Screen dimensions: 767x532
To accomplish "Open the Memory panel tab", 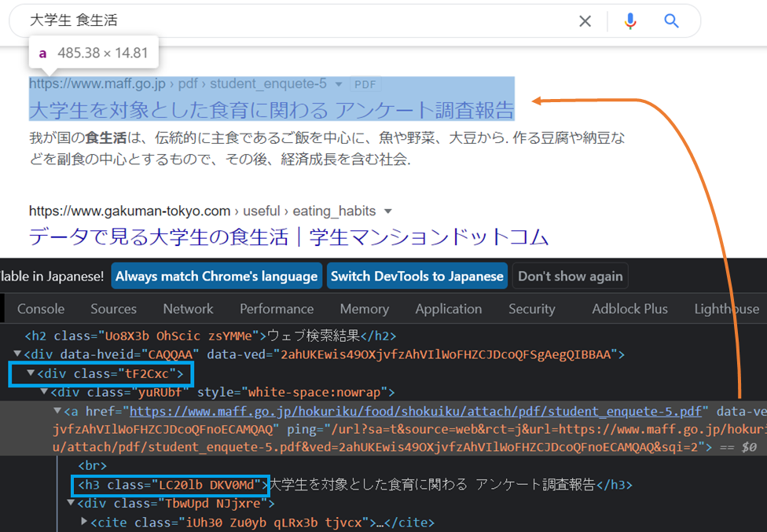I will pyautogui.click(x=364, y=309).
